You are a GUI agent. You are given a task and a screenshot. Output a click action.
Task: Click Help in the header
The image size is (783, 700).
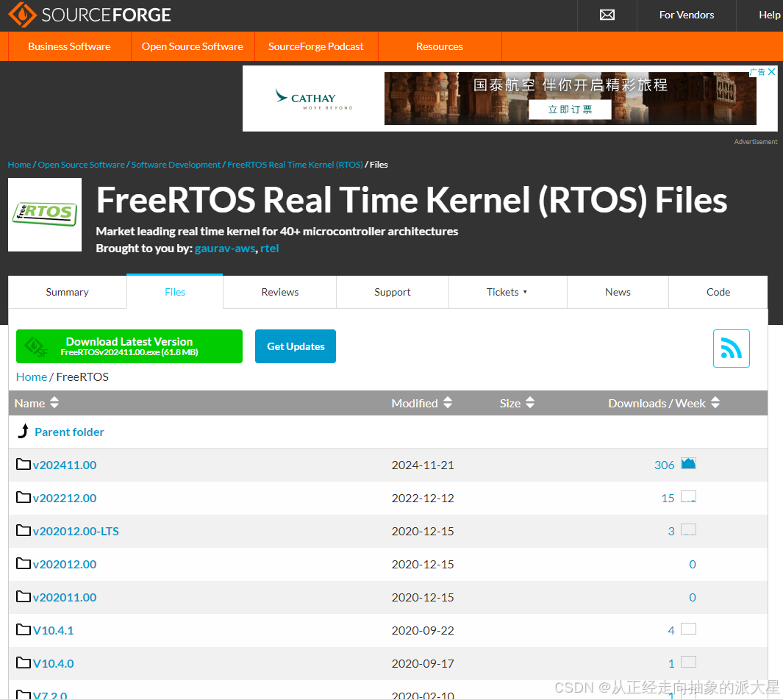[769, 15]
